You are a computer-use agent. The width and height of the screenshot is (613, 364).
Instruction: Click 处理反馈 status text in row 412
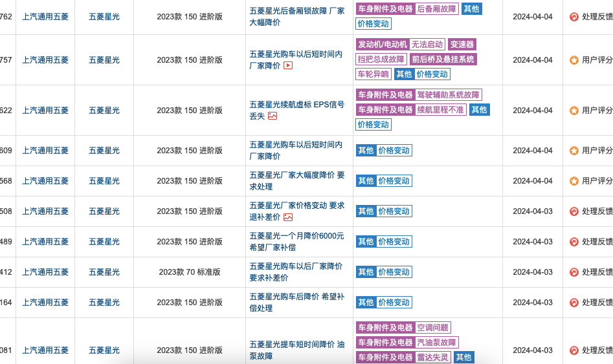coord(597,272)
